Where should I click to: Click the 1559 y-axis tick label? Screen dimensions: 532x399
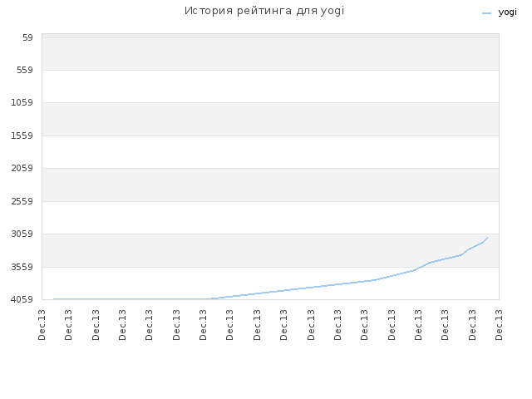pos(22,135)
